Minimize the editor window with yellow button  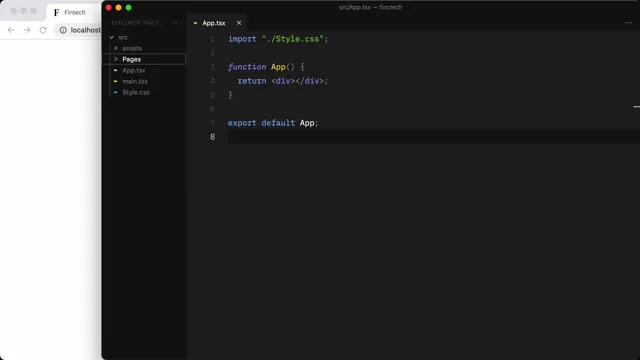(118, 7)
